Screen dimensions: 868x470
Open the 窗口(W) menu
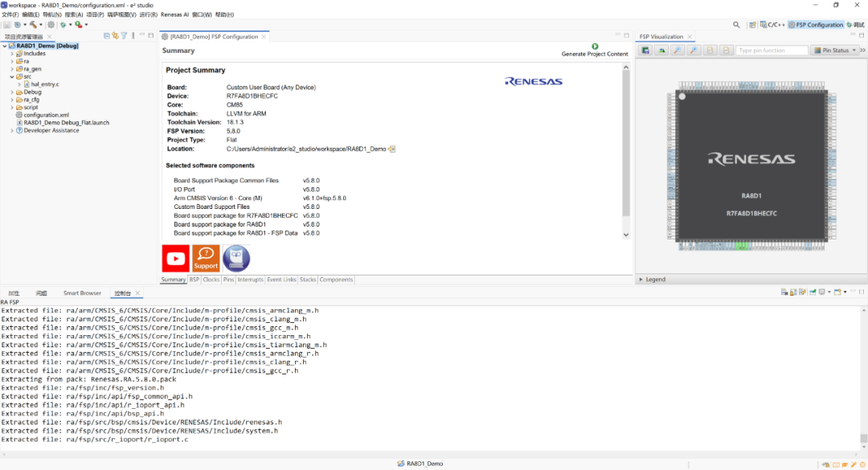click(202, 14)
